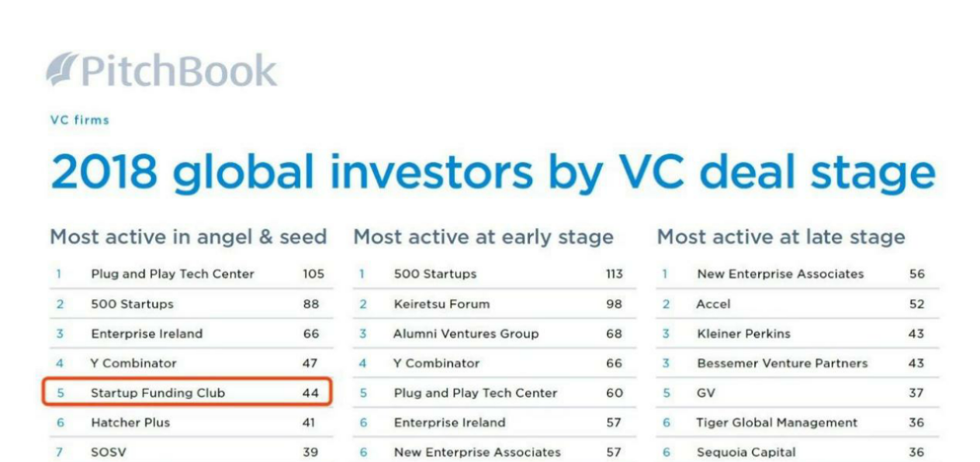
Task: Open the Alumni Ventures Group entry
Action: pyautogui.click(x=466, y=334)
